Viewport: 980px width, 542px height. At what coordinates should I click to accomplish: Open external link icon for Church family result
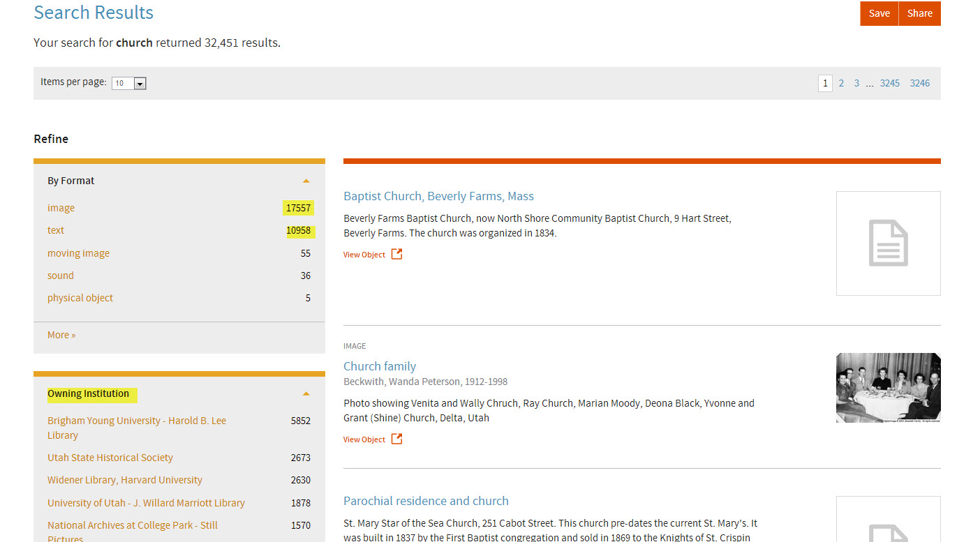pos(396,439)
